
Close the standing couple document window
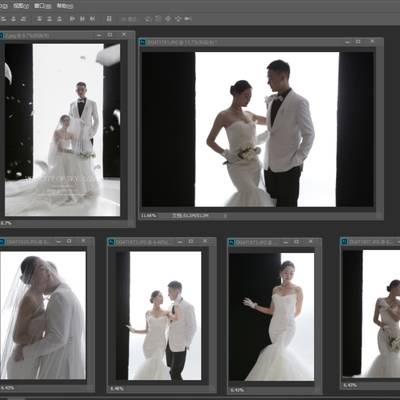click(x=205, y=241)
